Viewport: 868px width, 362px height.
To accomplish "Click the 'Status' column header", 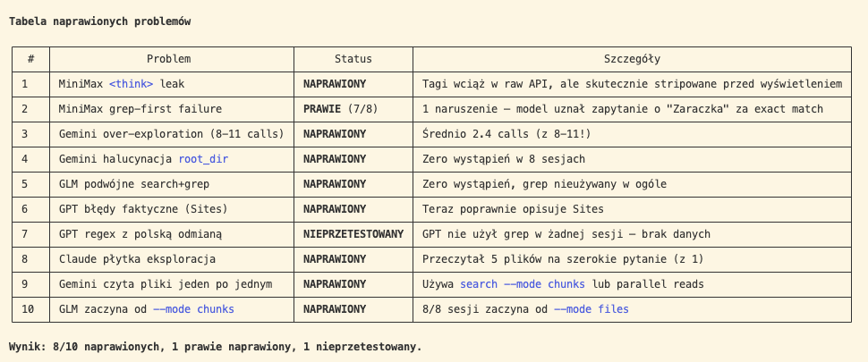I will (353, 59).
